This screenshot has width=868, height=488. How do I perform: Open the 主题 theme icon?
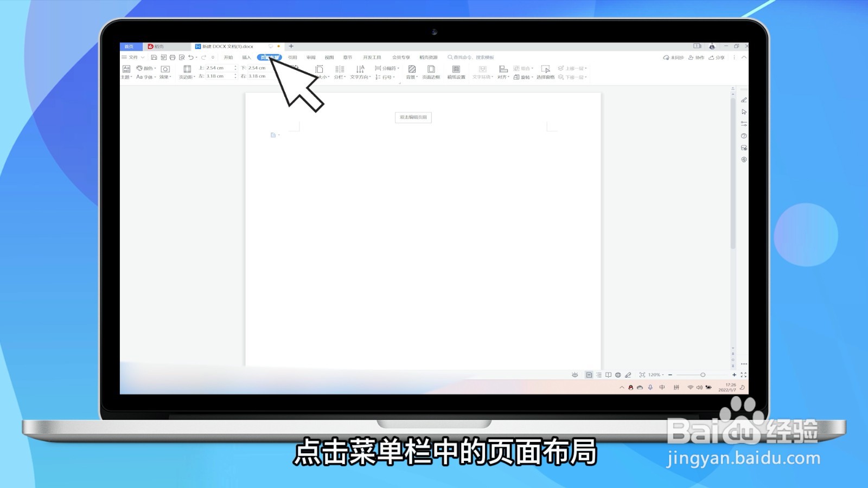126,69
